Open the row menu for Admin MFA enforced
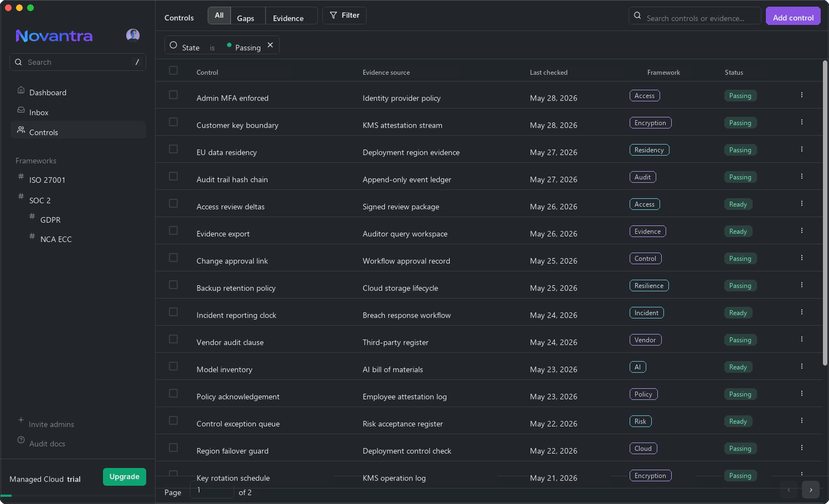Image resolution: width=829 pixels, height=504 pixels. pyautogui.click(x=801, y=95)
